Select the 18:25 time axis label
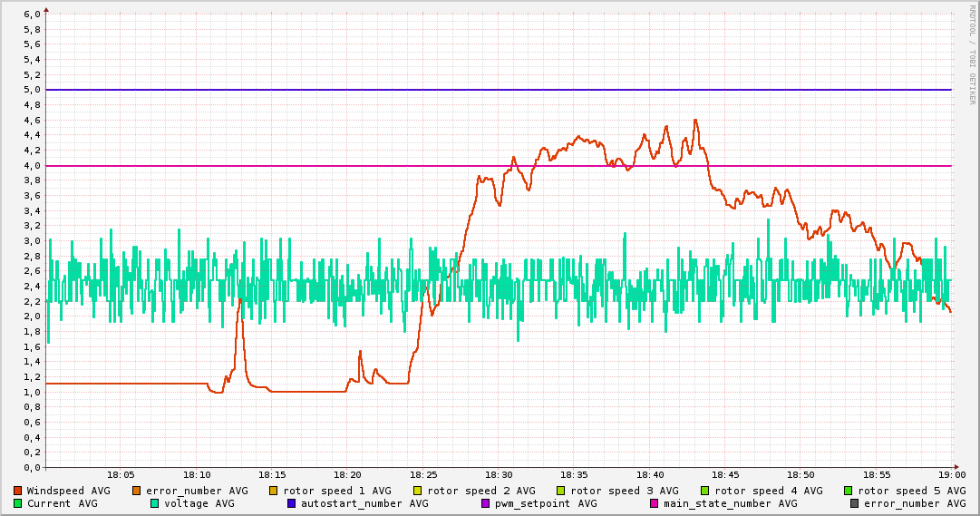 tap(423, 475)
